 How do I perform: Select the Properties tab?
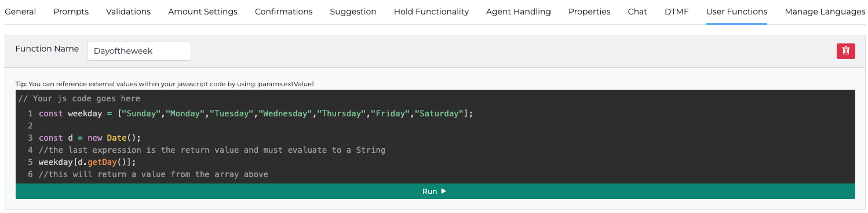[x=589, y=12]
